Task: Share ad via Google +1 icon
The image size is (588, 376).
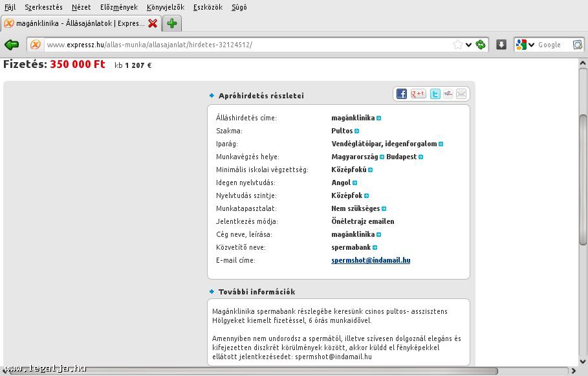Action: (x=418, y=94)
